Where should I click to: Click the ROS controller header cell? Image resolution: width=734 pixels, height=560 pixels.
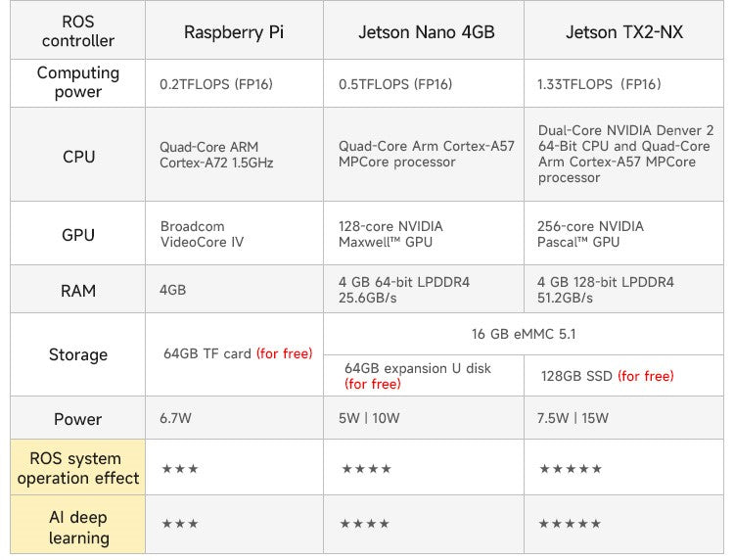77,31
